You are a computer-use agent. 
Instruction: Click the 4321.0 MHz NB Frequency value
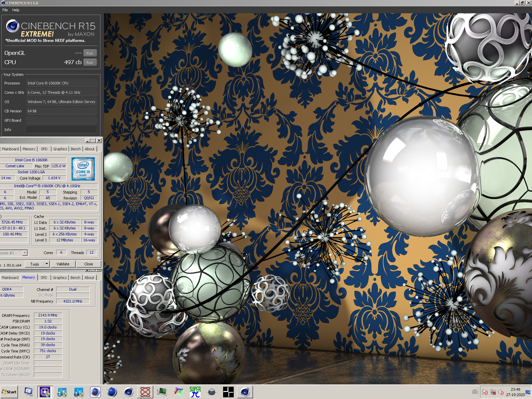[x=73, y=301]
